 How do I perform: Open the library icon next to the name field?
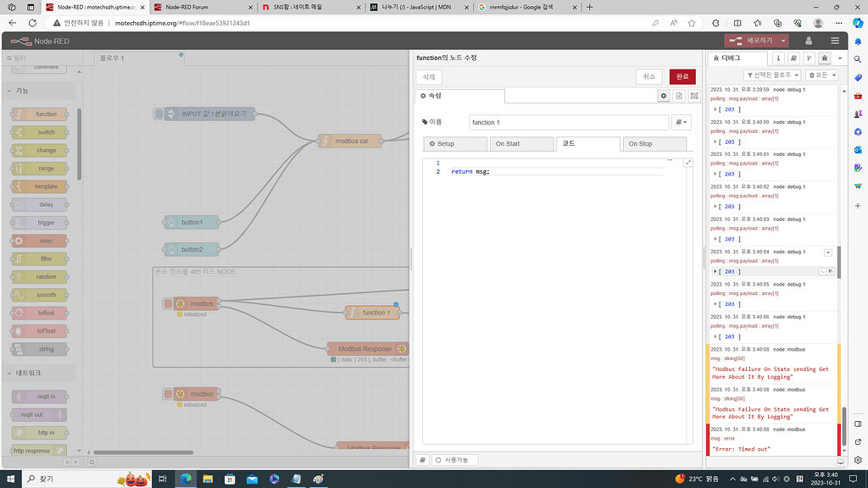[x=683, y=121]
